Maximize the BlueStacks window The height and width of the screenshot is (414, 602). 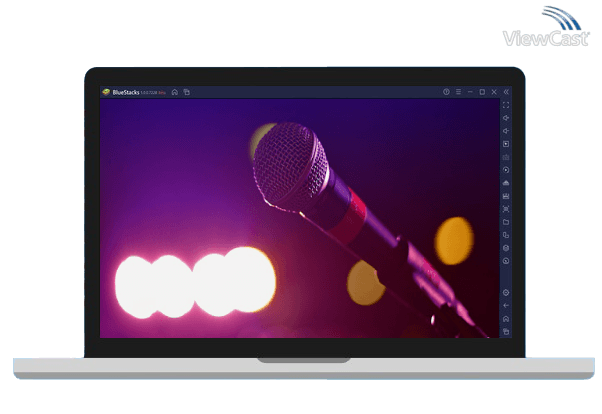[482, 92]
